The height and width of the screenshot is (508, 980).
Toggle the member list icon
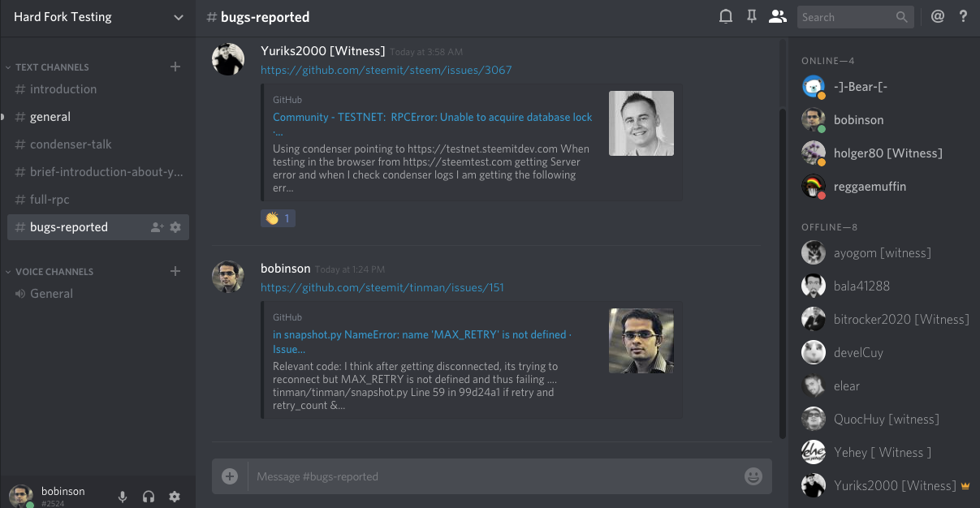pos(778,17)
